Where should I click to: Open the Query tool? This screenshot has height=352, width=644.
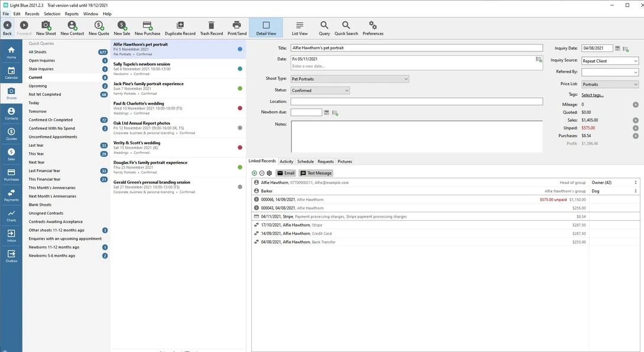pyautogui.click(x=324, y=28)
